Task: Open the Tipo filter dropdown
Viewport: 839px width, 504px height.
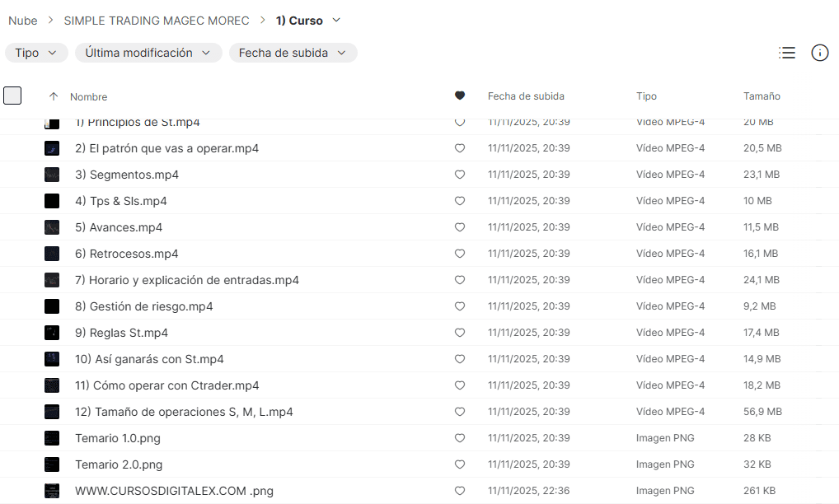Action: [36, 53]
